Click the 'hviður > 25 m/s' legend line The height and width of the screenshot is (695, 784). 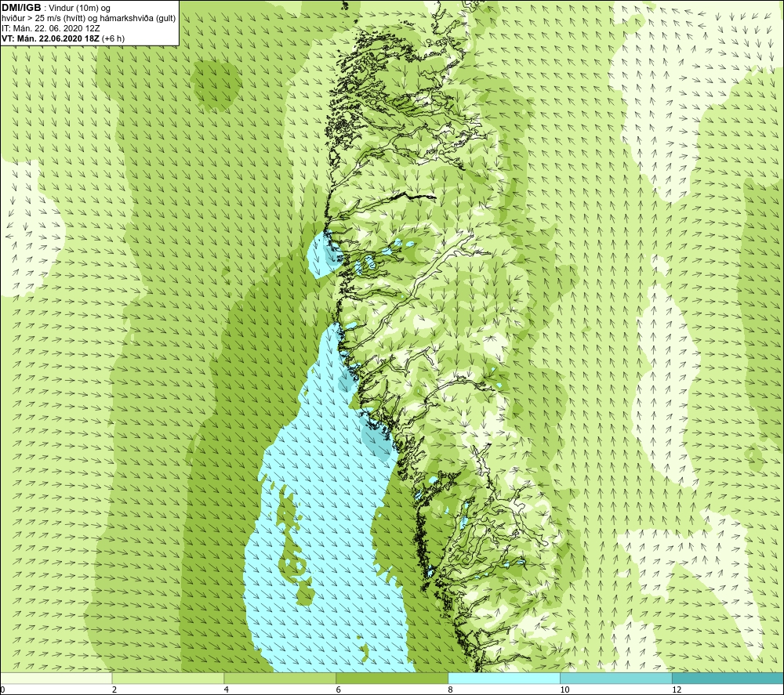(89, 19)
